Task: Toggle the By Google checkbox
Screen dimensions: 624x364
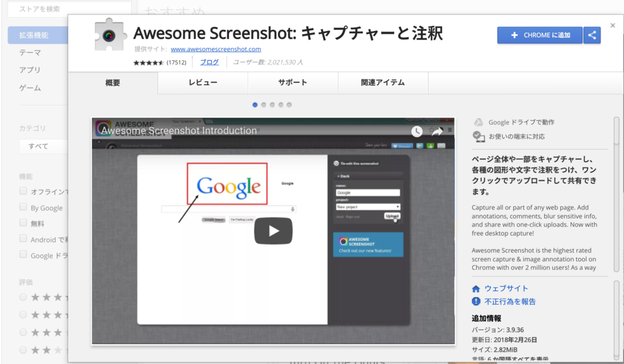Action: 24,207
